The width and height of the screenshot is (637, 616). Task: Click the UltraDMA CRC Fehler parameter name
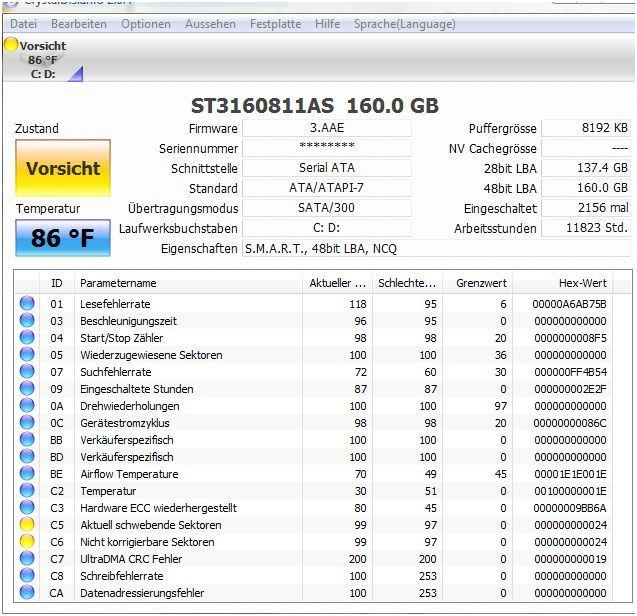pos(131,559)
